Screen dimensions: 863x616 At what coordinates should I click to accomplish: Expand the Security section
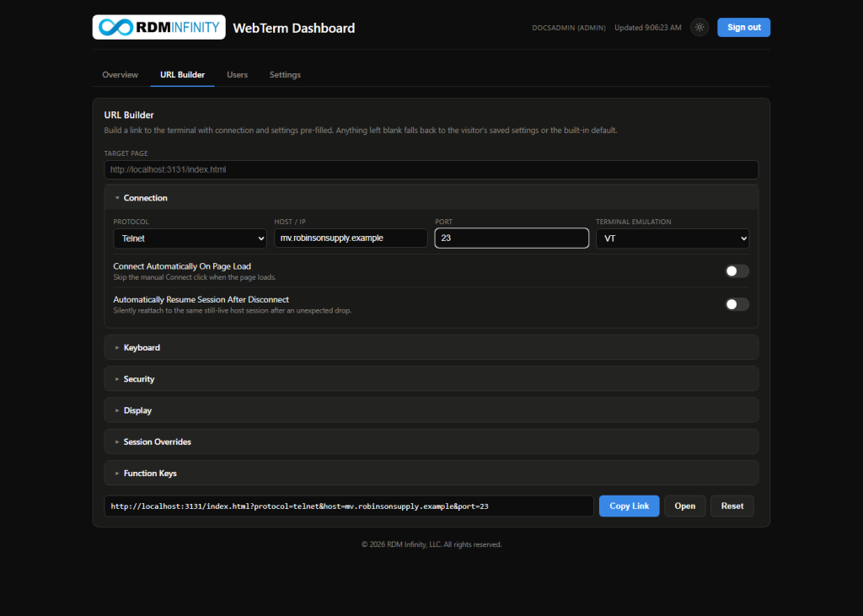coord(431,378)
